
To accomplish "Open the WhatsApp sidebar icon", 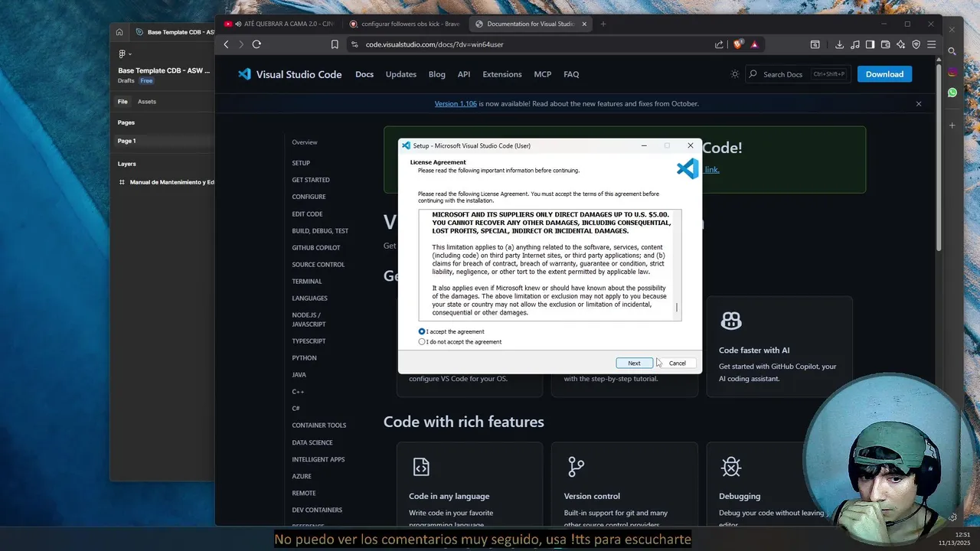I will [x=952, y=93].
